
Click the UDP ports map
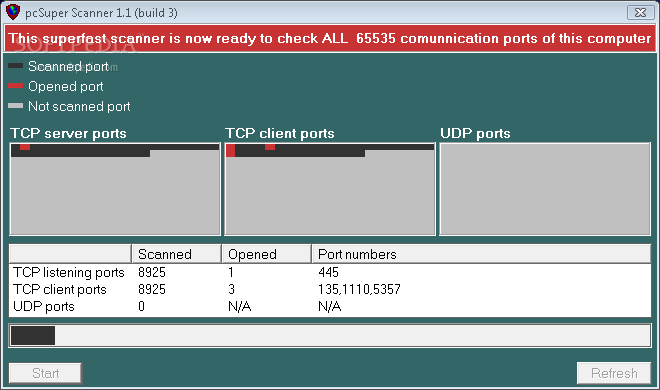click(545, 189)
